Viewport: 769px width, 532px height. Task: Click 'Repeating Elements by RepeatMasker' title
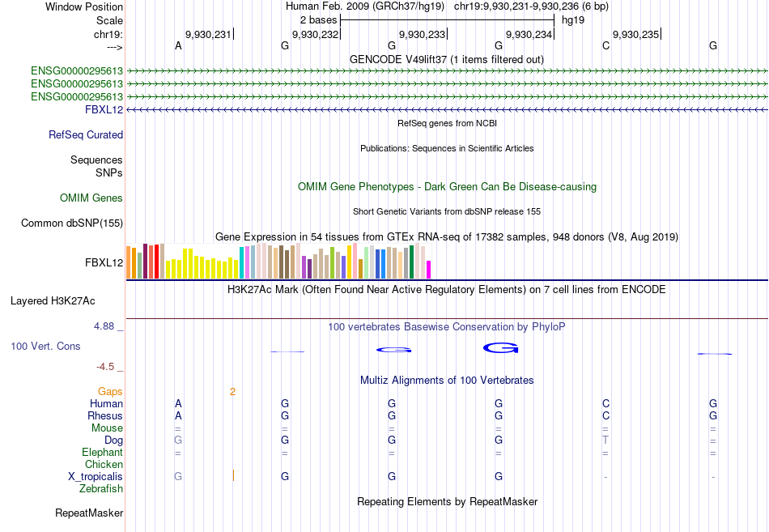(447, 501)
